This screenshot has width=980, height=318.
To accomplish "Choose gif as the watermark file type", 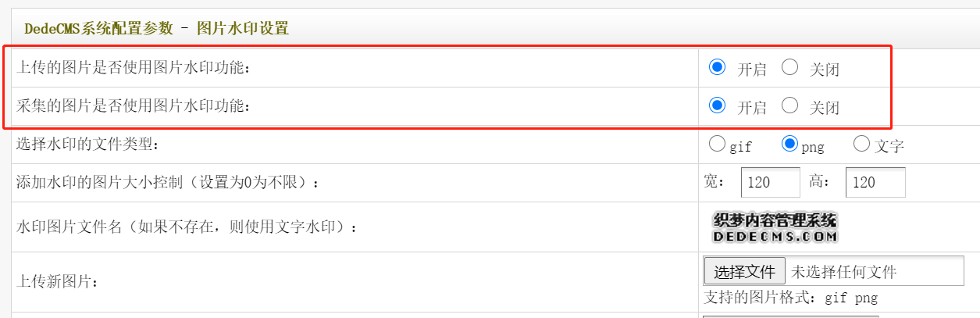I will pos(716,144).
